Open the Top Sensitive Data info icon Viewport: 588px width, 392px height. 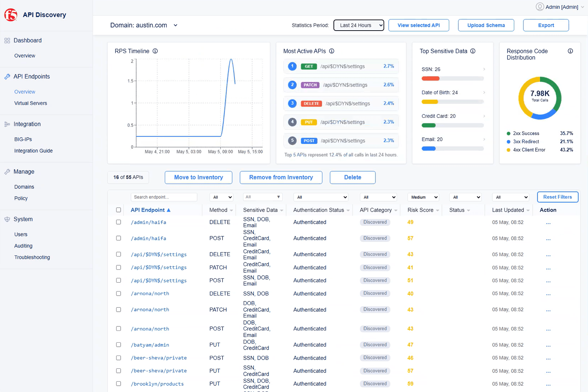(x=473, y=51)
